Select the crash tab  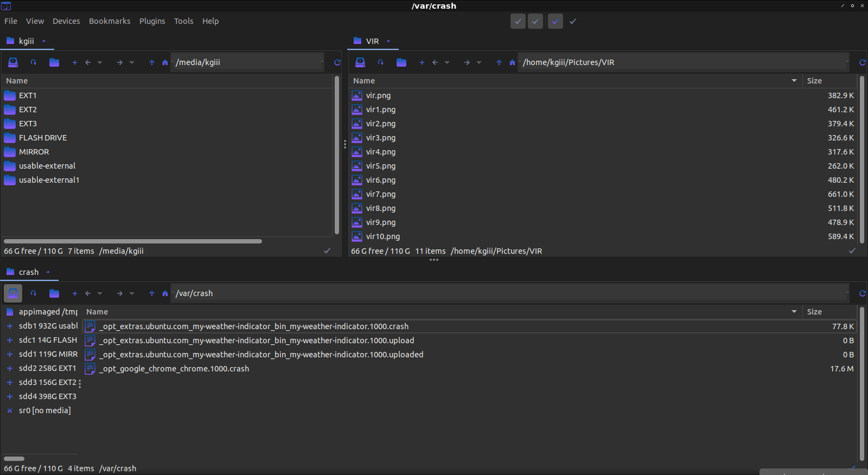29,272
